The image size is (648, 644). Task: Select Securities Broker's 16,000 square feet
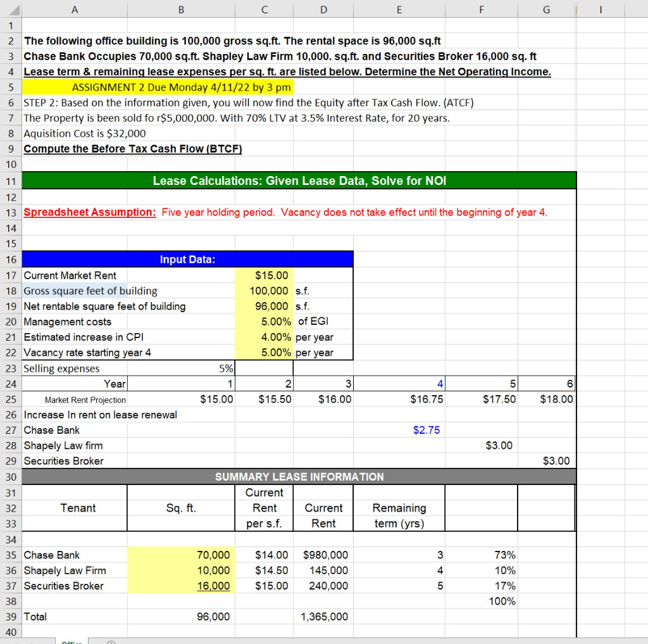pos(181,586)
